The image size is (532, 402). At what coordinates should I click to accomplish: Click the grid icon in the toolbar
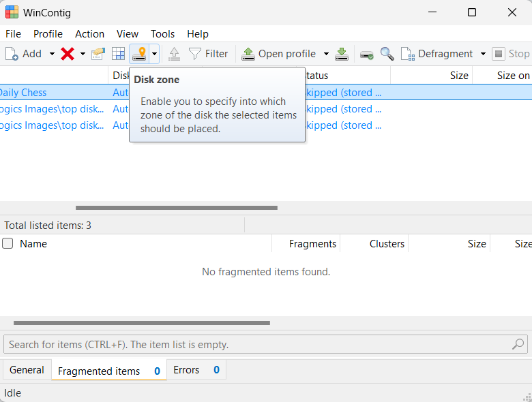point(119,54)
